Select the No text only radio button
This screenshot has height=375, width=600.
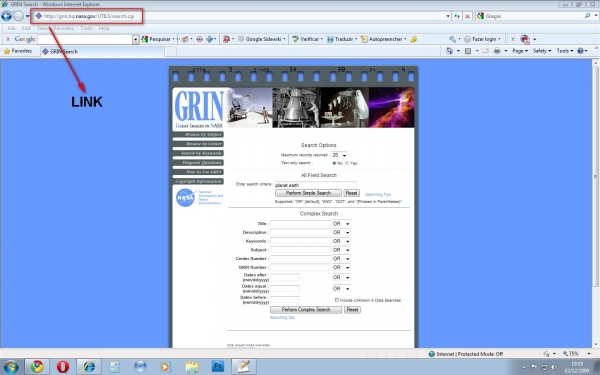[334, 163]
